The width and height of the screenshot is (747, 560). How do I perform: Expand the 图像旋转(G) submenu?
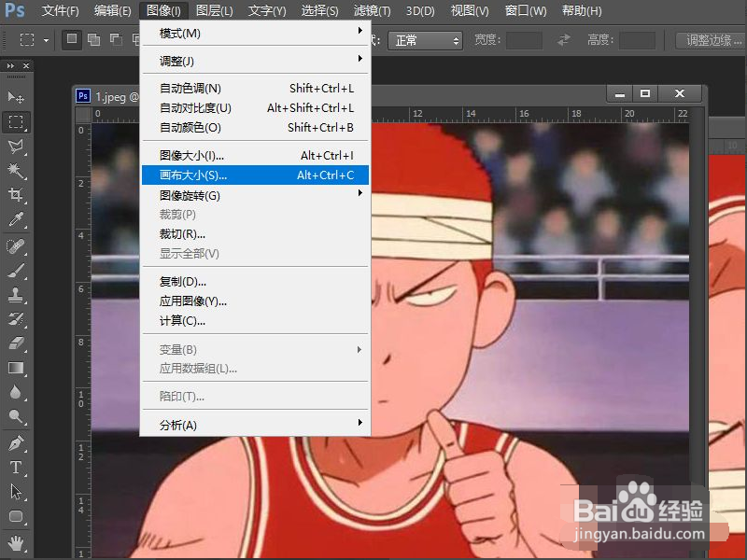pos(255,195)
